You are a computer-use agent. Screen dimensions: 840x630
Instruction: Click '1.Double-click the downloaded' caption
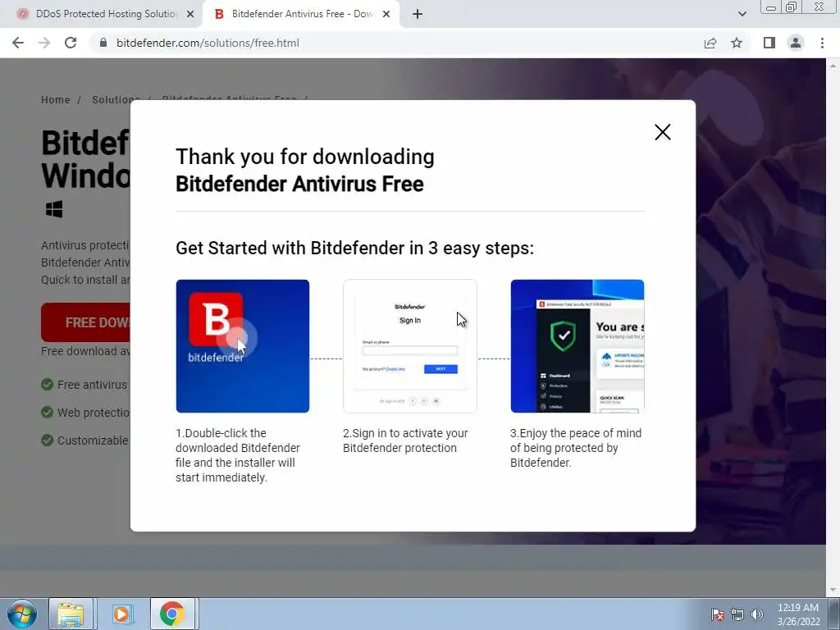click(238, 455)
